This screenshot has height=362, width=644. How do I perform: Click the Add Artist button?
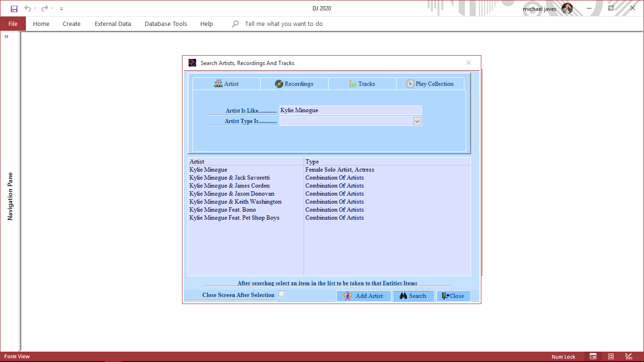(363, 296)
